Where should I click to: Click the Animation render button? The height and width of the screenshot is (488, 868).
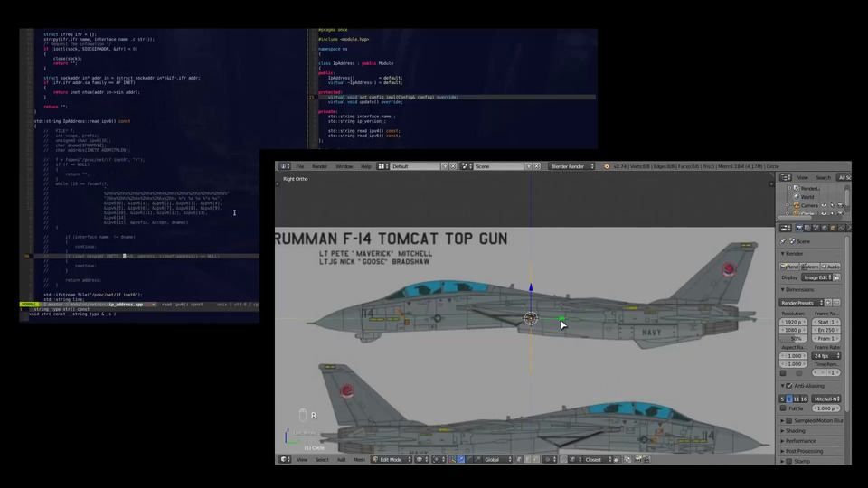coord(810,267)
